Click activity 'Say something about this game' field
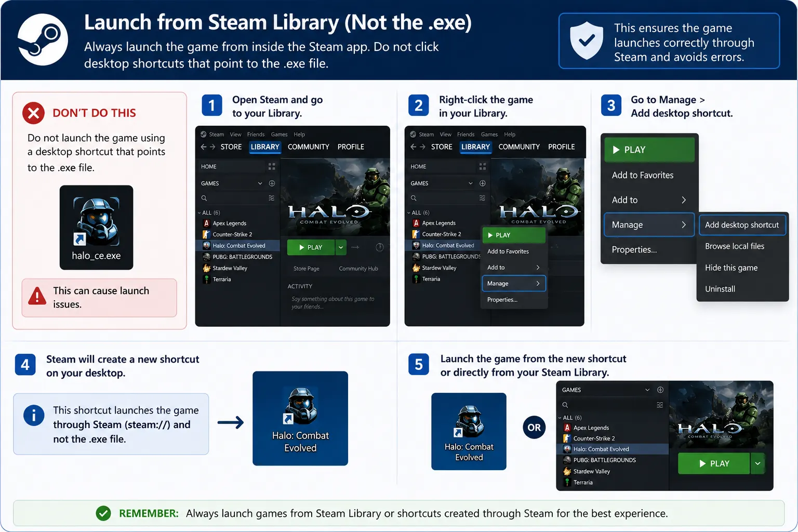The height and width of the screenshot is (532, 798). 333,302
